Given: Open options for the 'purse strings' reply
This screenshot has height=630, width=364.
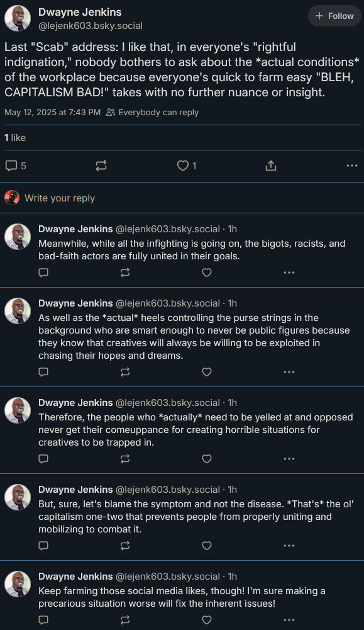Looking at the screenshot, I should point(289,372).
